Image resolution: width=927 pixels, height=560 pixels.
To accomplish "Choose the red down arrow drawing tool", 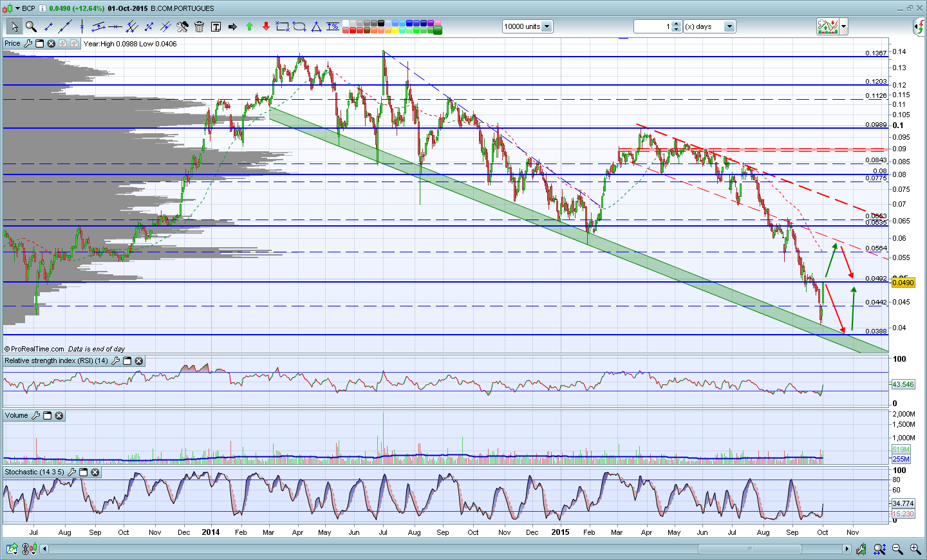I will (x=266, y=26).
